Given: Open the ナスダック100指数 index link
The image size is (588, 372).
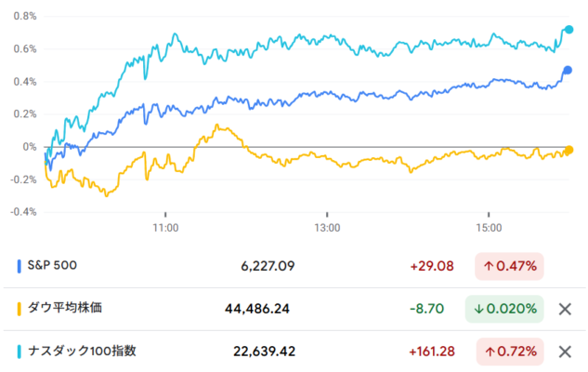Looking at the screenshot, I should pyautogui.click(x=82, y=351).
